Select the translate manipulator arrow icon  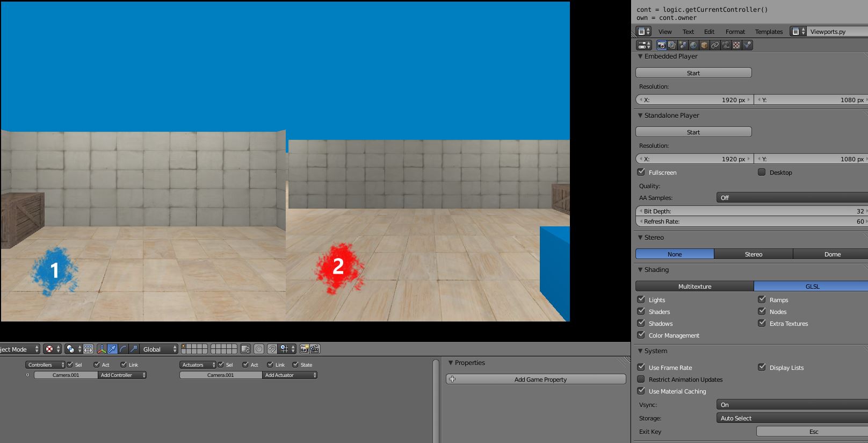[x=112, y=349]
